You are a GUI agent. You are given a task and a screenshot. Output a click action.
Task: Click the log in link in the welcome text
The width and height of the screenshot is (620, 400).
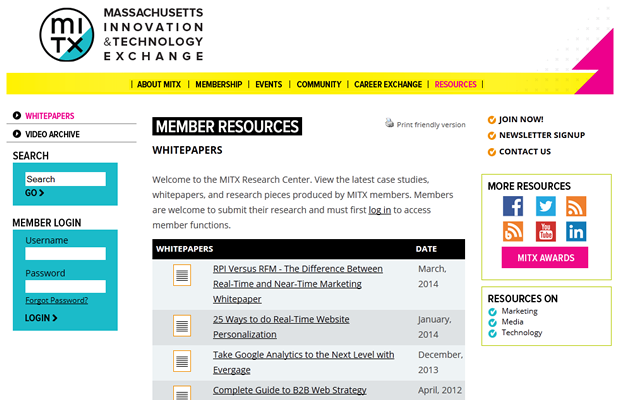click(380, 210)
